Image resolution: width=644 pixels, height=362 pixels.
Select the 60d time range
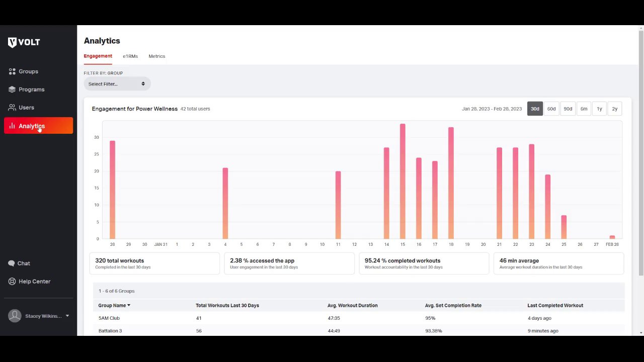[551, 109]
